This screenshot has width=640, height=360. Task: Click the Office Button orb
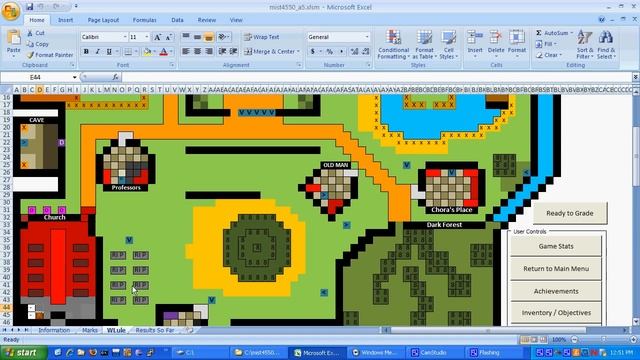[10, 11]
